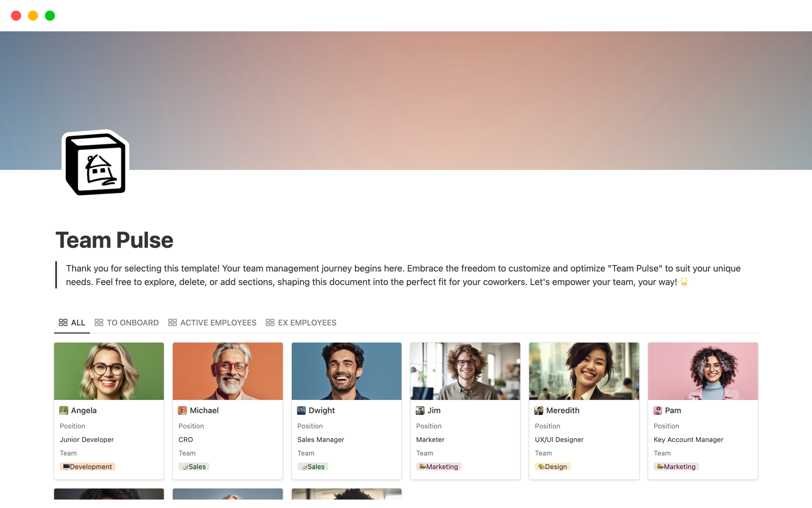Open the Meredith name link
This screenshot has height=508, width=812.
pos(562,410)
